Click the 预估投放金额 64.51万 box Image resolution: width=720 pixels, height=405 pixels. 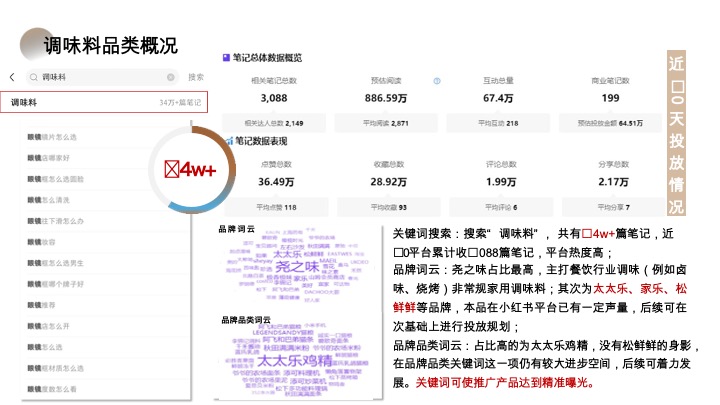[610, 123]
